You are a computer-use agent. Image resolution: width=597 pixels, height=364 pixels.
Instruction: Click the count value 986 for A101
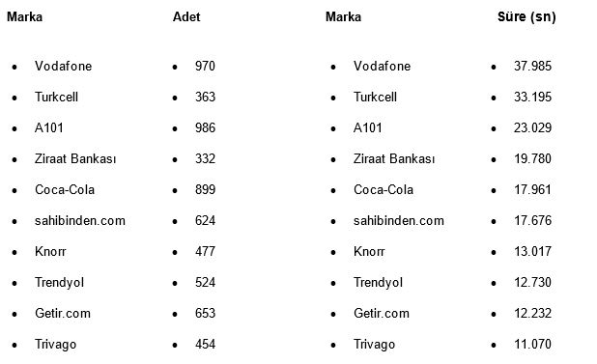(x=205, y=127)
